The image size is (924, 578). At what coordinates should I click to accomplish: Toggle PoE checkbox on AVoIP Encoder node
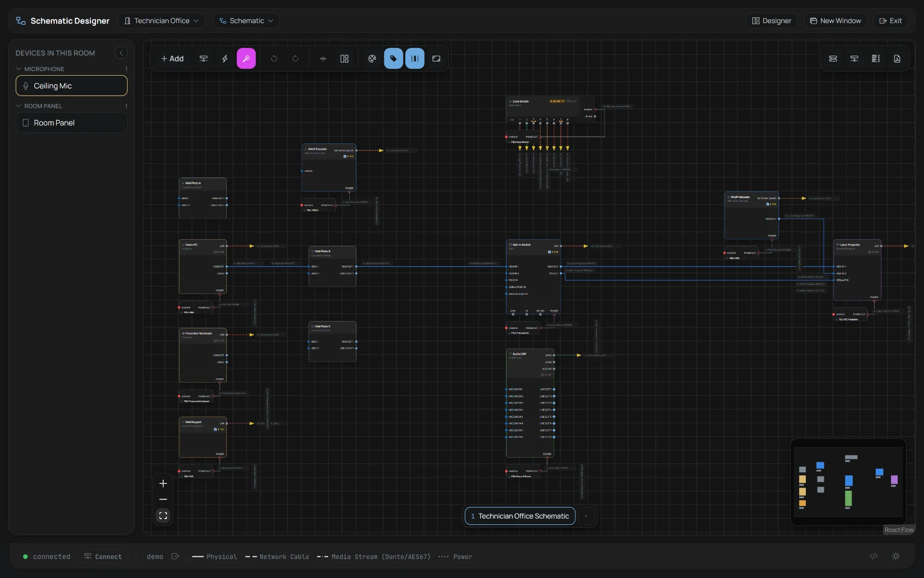point(345,157)
